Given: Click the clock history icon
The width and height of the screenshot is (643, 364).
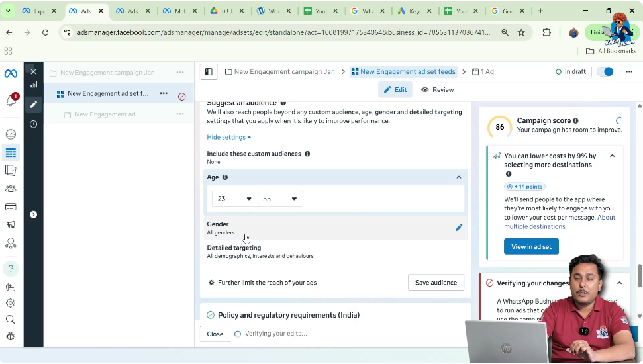Looking at the screenshot, I should [x=33, y=124].
